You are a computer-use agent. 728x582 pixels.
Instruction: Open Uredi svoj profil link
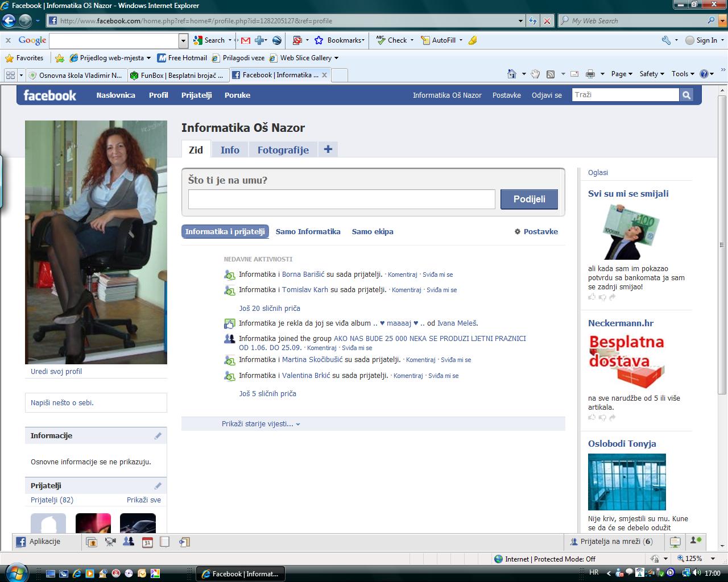coord(56,372)
